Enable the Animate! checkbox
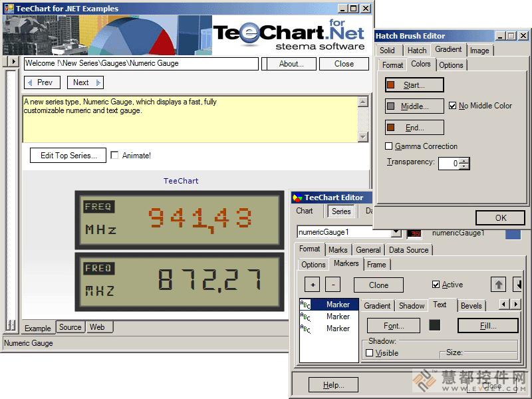Screen dimensions: 532x399 [114, 156]
